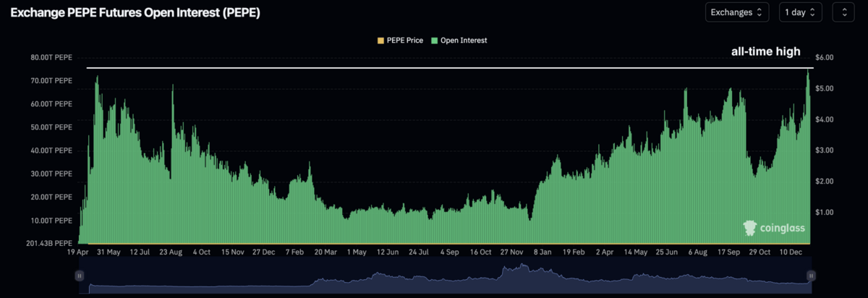868x298 pixels.
Task: Click the left range slider handle
Action: pyautogui.click(x=80, y=276)
